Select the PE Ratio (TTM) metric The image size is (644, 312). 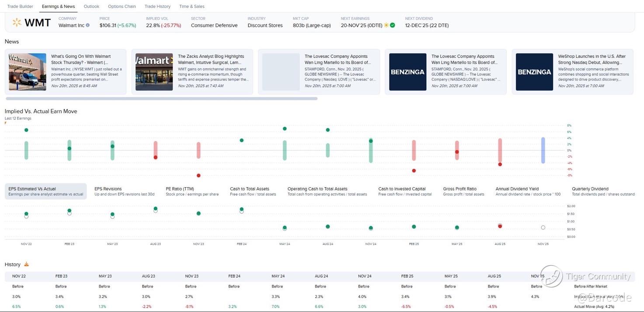(179, 189)
